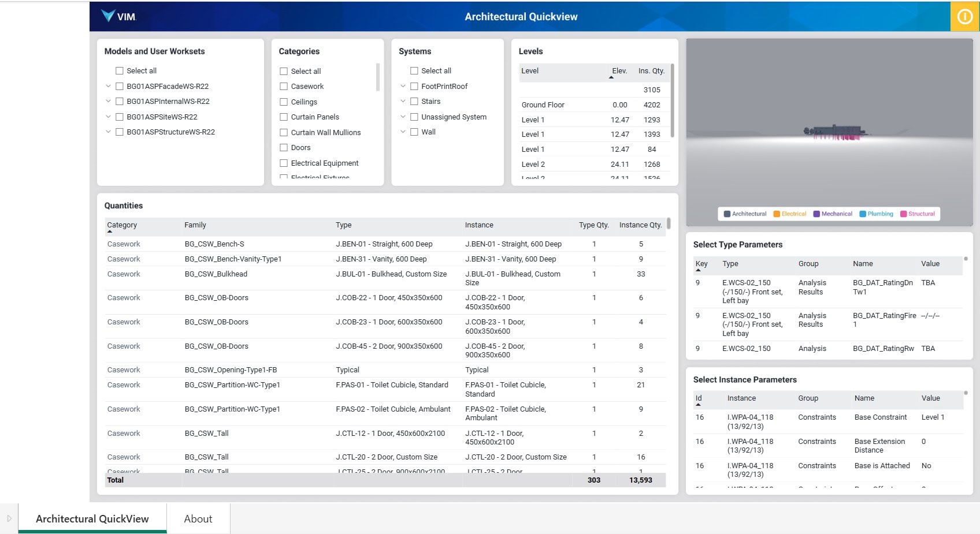Check the BG01ASPInternalWS-R22 workset
The height and width of the screenshot is (534, 980).
pos(120,101)
